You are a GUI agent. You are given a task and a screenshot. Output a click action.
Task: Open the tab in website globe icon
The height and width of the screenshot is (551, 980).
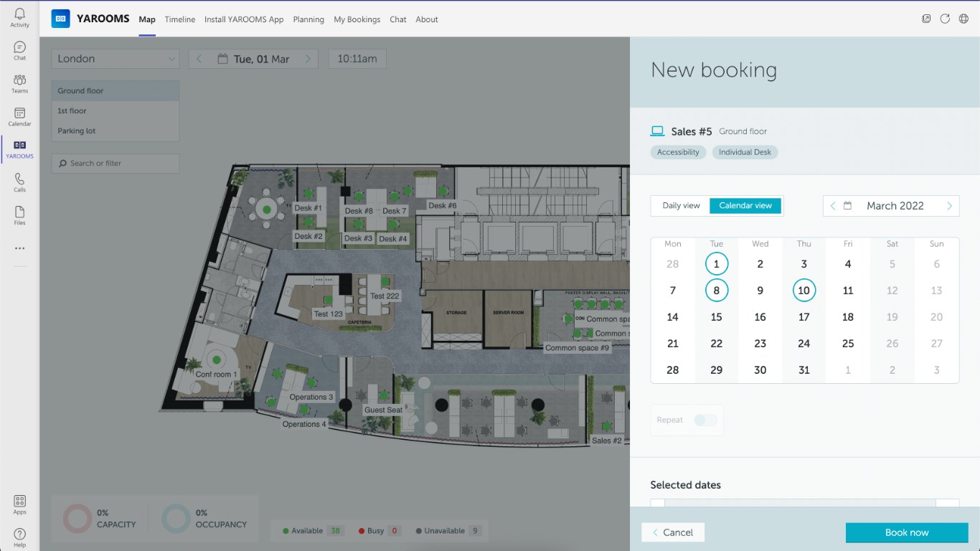[x=963, y=19]
